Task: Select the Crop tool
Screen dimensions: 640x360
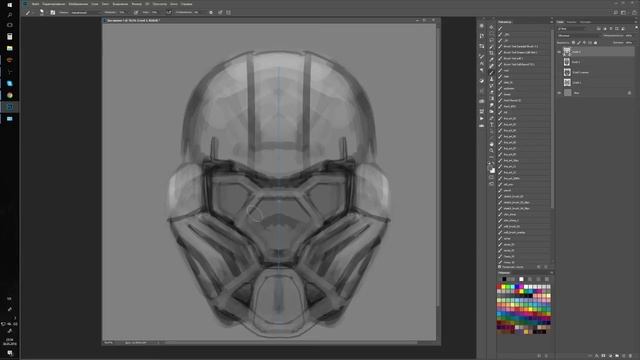Action: tap(491, 53)
